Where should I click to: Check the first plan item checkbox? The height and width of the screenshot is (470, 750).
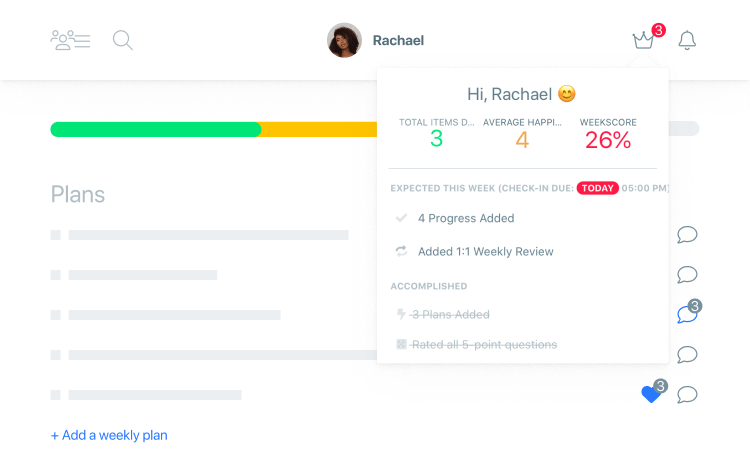55,235
